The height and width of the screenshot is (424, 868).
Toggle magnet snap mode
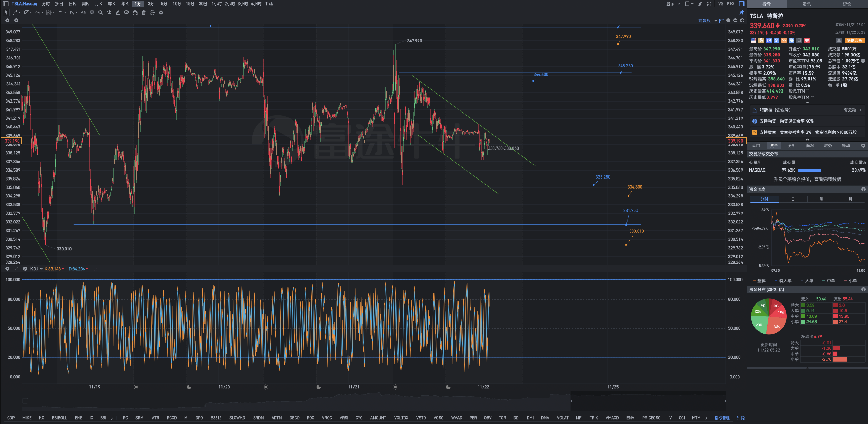(x=135, y=12)
